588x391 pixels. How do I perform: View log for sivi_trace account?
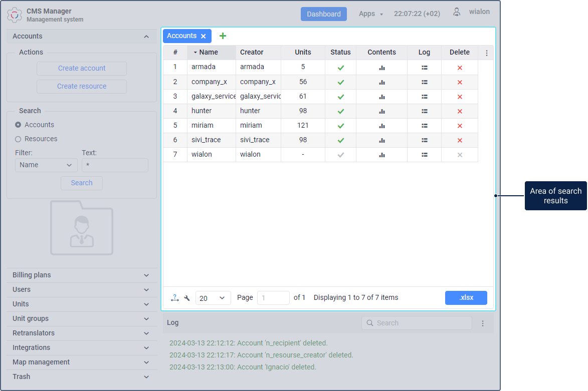[x=425, y=141]
